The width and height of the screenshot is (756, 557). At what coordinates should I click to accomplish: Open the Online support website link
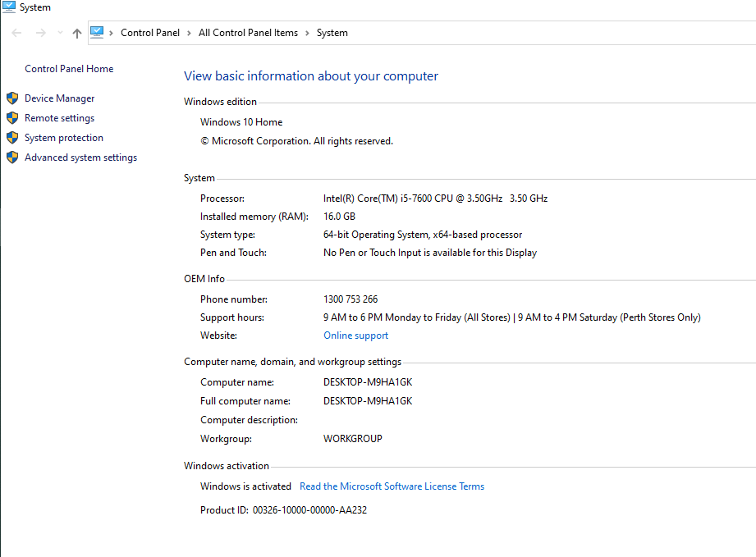coord(355,336)
